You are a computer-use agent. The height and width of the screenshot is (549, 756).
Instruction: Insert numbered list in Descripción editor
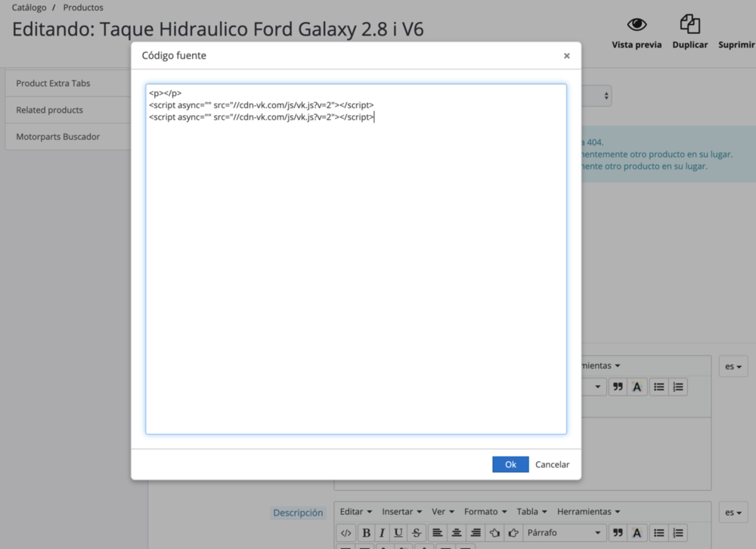click(678, 533)
